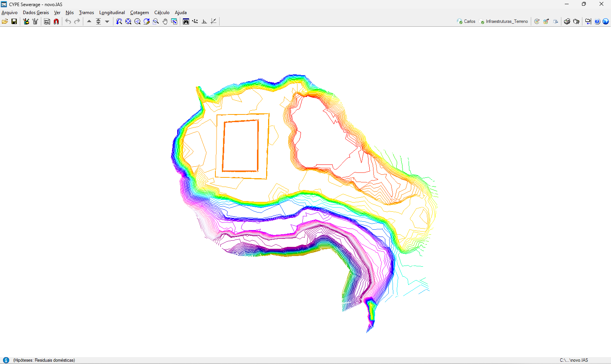Click the redo arrow icon
Image resolution: width=611 pixels, height=364 pixels.
coord(77,21)
